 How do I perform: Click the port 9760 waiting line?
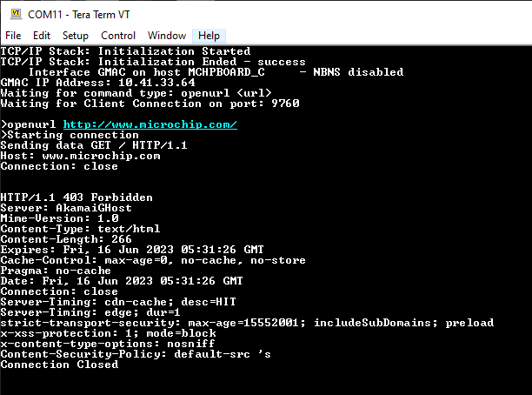tap(150, 104)
